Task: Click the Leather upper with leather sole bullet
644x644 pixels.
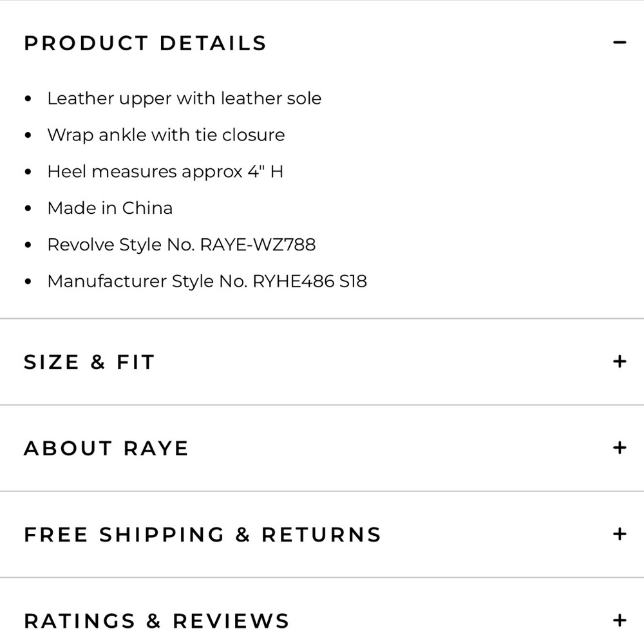Action: pos(185,99)
